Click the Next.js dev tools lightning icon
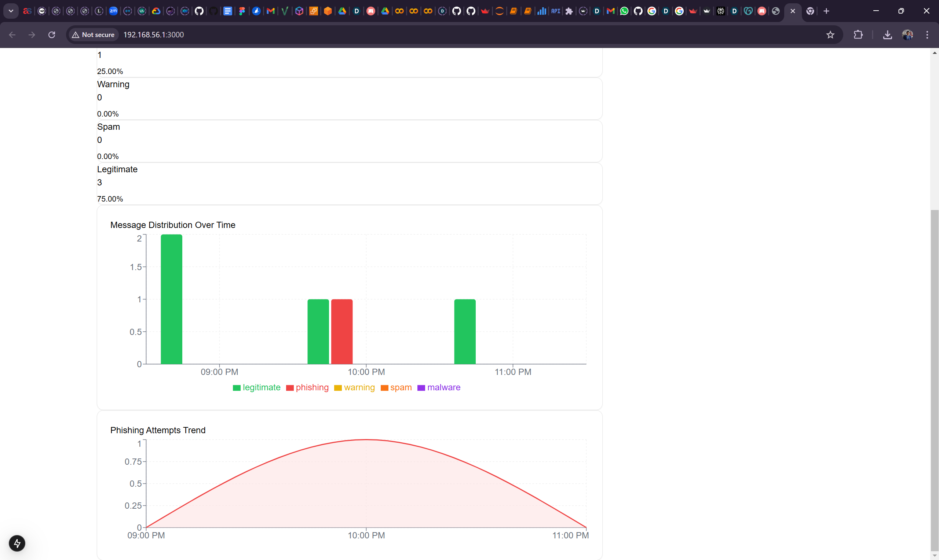Screen dimensions: 939x560 (17, 544)
